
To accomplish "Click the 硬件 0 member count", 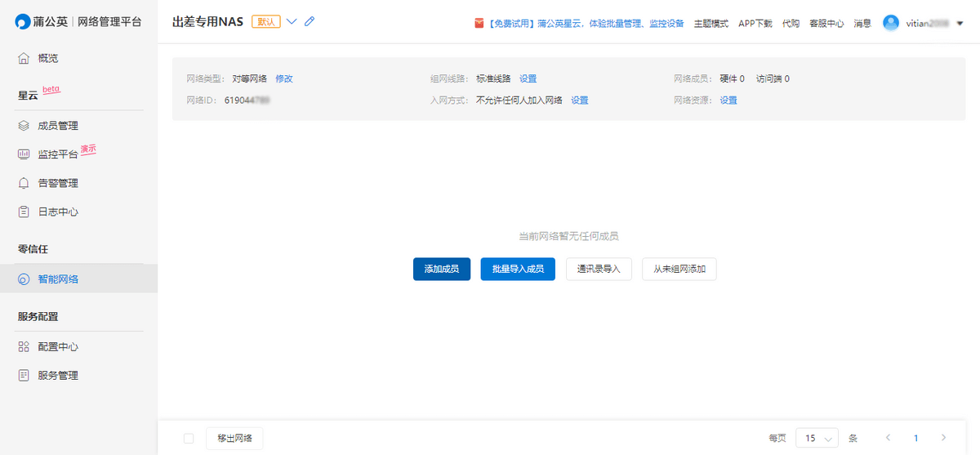I will tap(732, 79).
